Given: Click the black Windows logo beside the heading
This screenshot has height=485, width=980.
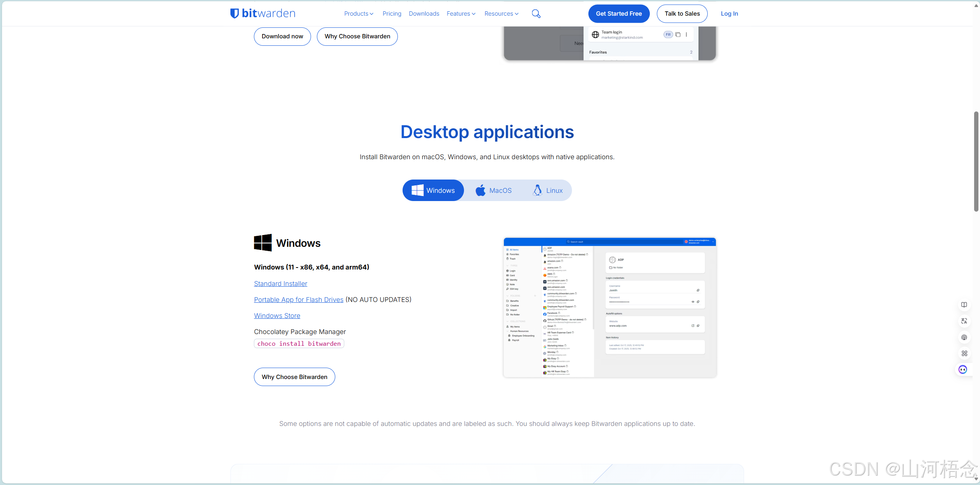Looking at the screenshot, I should coord(263,243).
